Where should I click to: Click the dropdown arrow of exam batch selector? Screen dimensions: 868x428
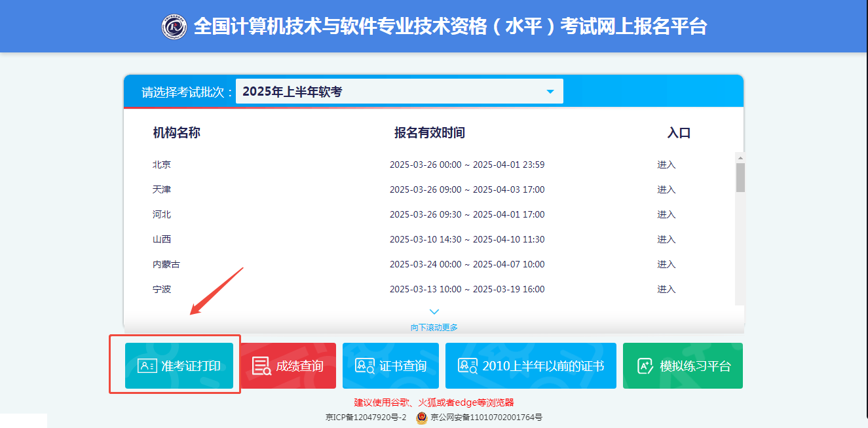[x=550, y=92]
